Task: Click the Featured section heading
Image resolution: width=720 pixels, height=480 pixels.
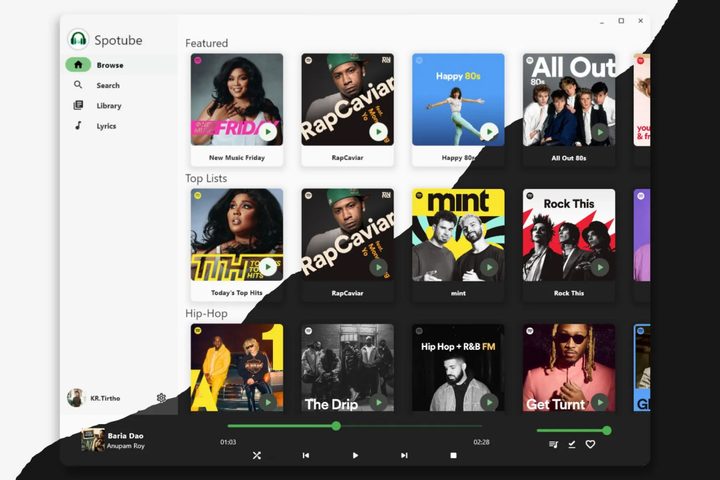Action: [207, 43]
